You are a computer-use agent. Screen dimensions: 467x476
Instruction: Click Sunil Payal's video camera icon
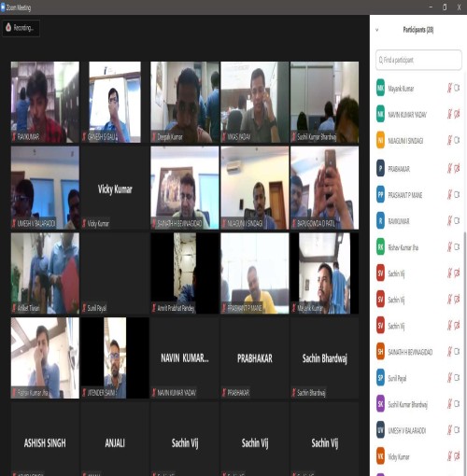click(x=457, y=378)
